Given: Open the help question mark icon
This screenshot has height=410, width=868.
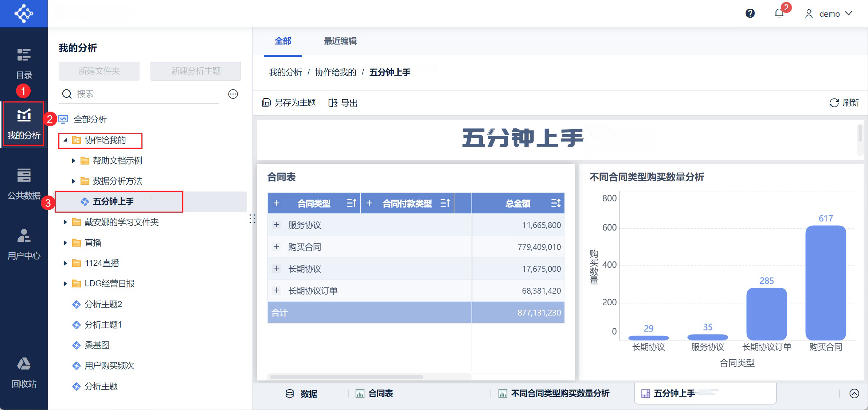Looking at the screenshot, I should pyautogui.click(x=750, y=13).
